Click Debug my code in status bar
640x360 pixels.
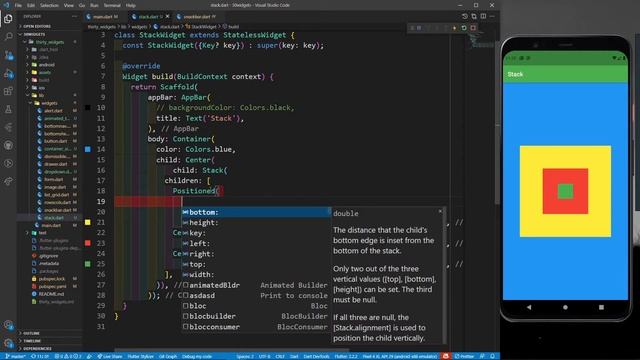(x=197, y=356)
